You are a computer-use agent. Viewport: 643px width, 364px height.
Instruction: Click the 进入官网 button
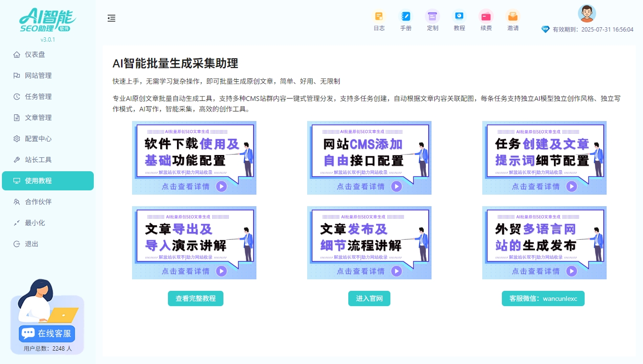369,298
